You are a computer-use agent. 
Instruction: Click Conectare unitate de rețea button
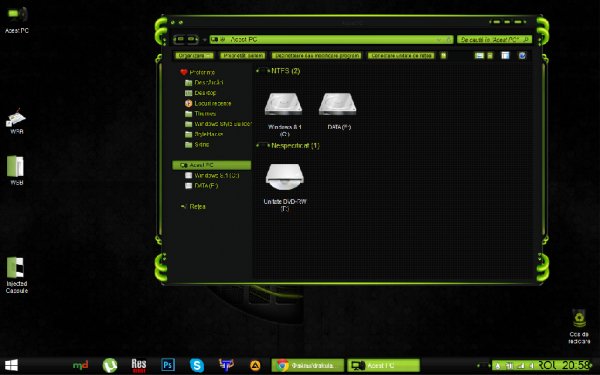coord(401,56)
